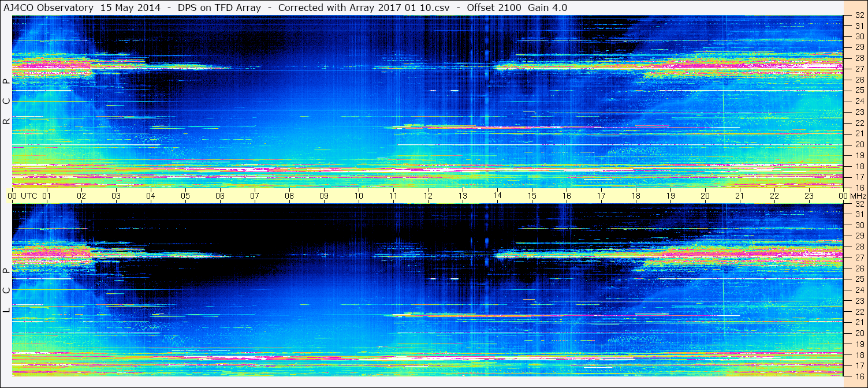Select the 02 hour marker on the time axis
The height and width of the screenshot is (388, 868).
pos(81,196)
